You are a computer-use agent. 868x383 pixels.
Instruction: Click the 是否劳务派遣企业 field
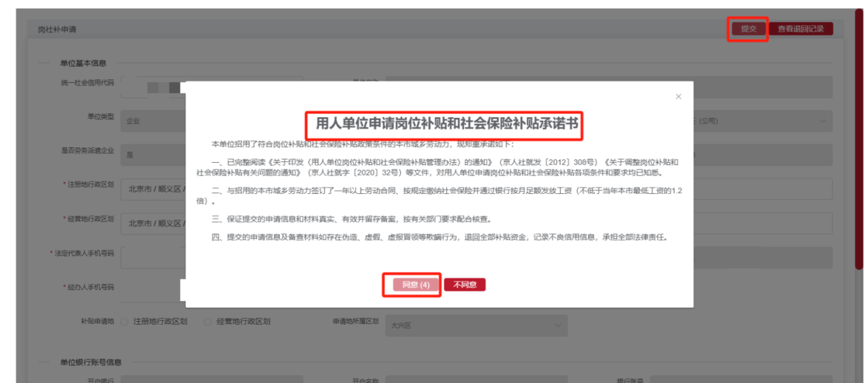153,155
